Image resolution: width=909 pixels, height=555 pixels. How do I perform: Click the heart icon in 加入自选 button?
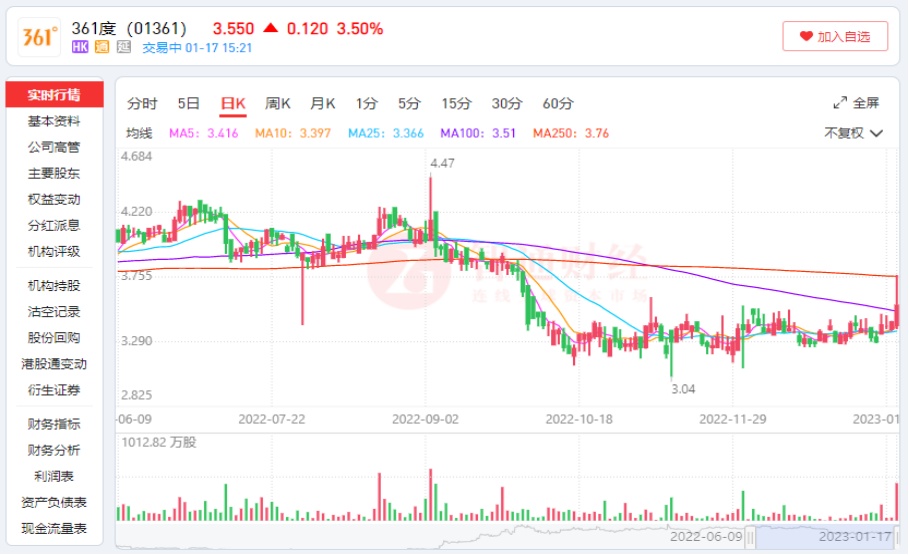click(806, 37)
